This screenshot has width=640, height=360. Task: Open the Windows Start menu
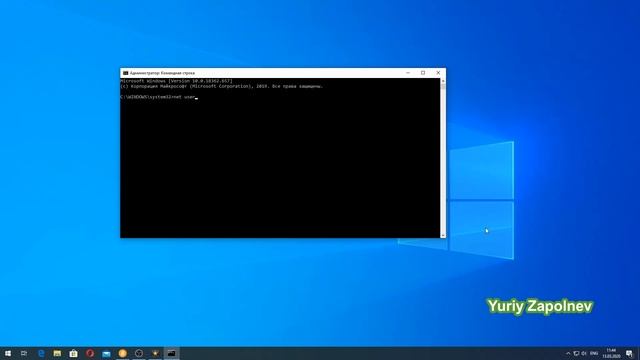pos(8,353)
